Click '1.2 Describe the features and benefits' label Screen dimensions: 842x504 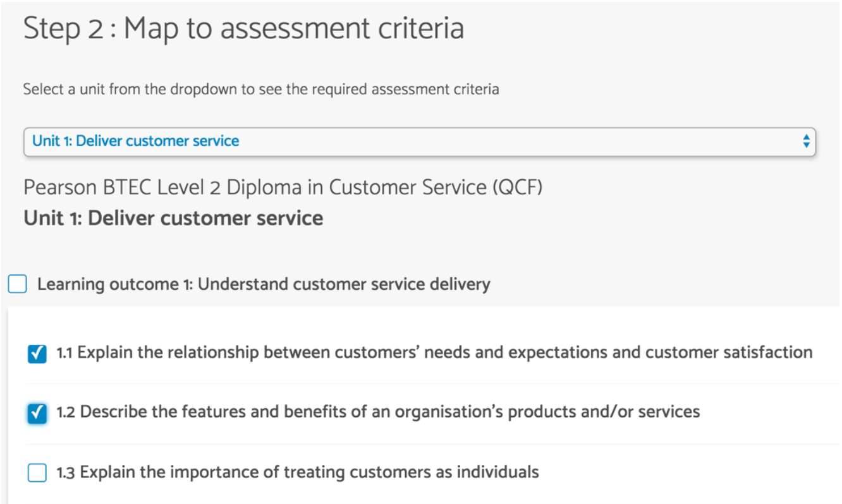pyautogui.click(x=378, y=412)
